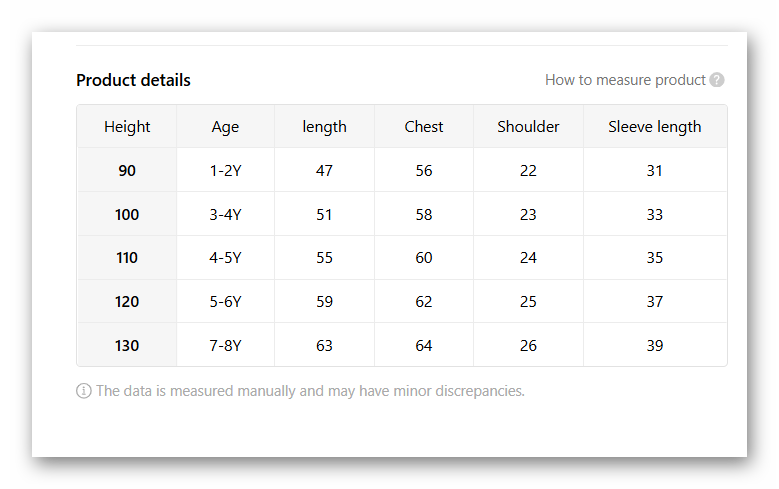Select the height 90 row label
This screenshot has width=779, height=489.
127,171
